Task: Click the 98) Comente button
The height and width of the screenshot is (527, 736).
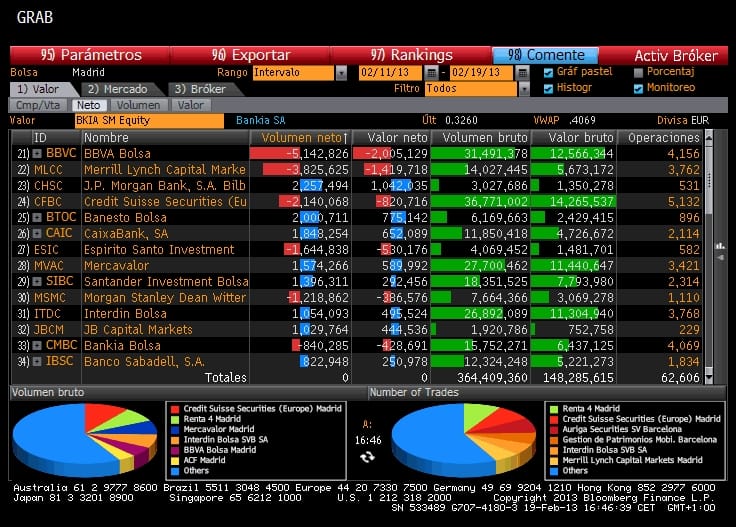Action: (545, 55)
